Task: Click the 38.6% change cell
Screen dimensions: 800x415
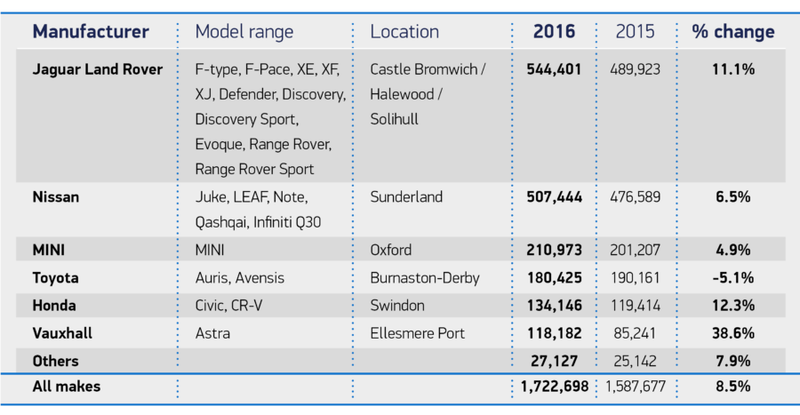Action: click(733, 334)
